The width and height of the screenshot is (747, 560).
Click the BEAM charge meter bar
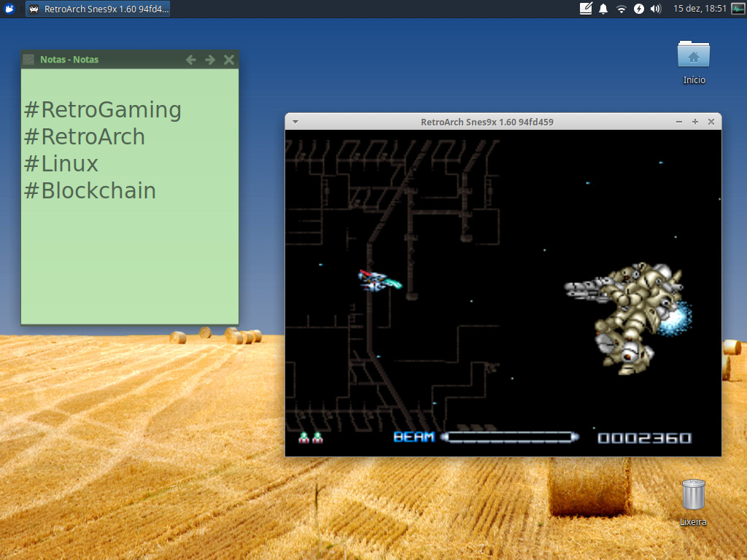coord(510,437)
